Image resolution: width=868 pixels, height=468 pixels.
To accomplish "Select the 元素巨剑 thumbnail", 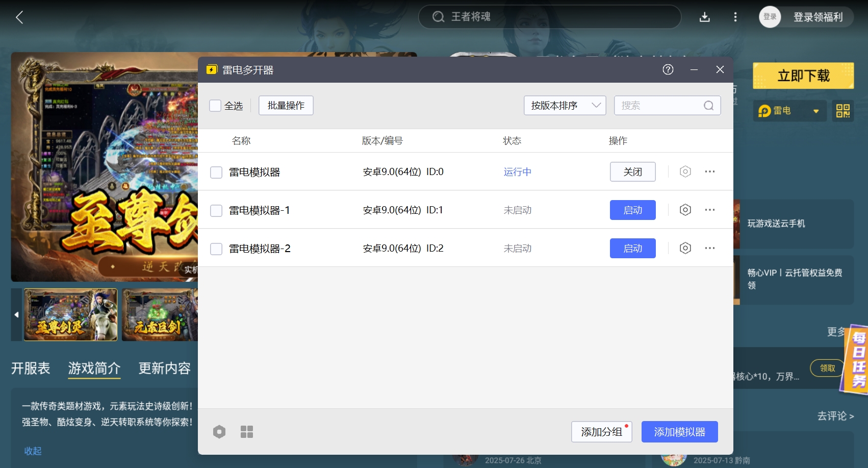I will pyautogui.click(x=160, y=315).
